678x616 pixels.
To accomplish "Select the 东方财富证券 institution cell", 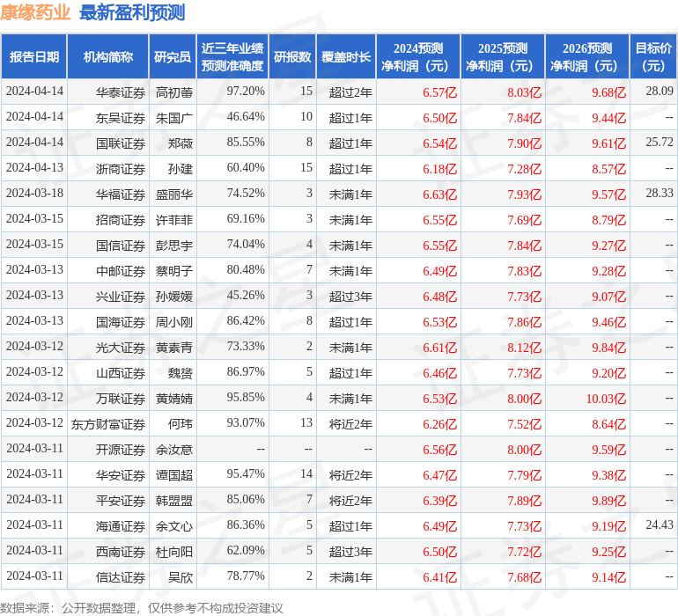I will pyautogui.click(x=108, y=423).
